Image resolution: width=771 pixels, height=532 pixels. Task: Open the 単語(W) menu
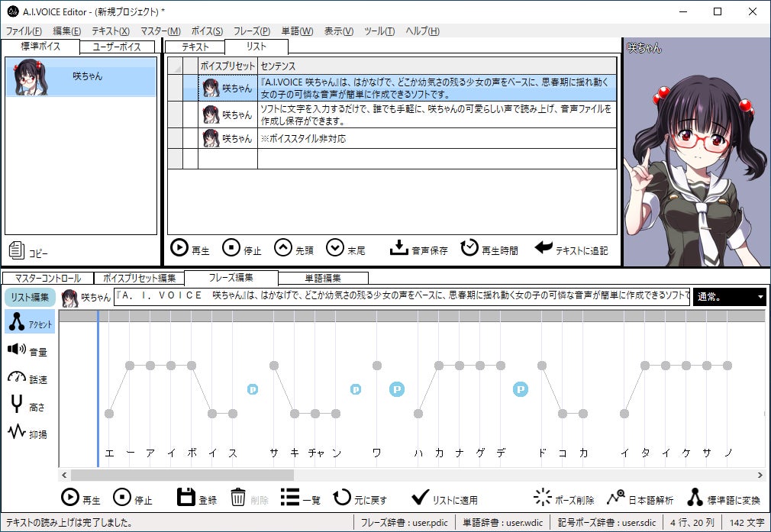click(x=297, y=31)
